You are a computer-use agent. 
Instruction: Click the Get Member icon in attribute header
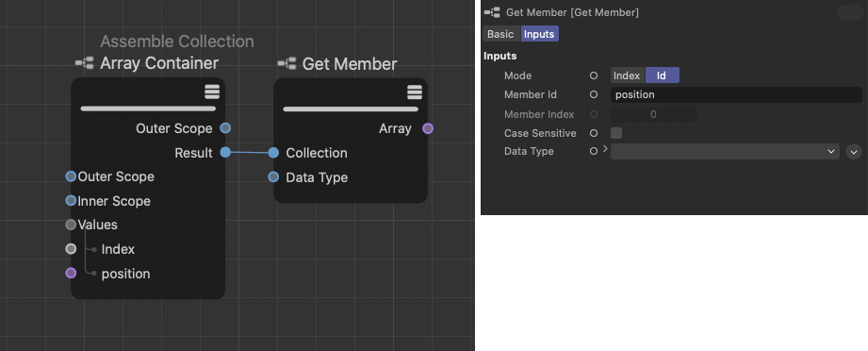pos(492,12)
